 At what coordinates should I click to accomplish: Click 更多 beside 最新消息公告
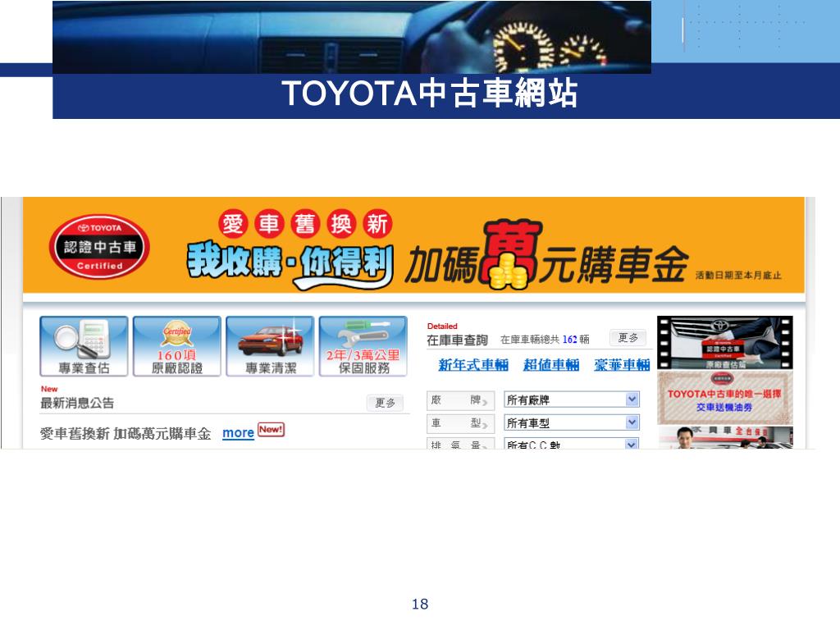tap(386, 403)
